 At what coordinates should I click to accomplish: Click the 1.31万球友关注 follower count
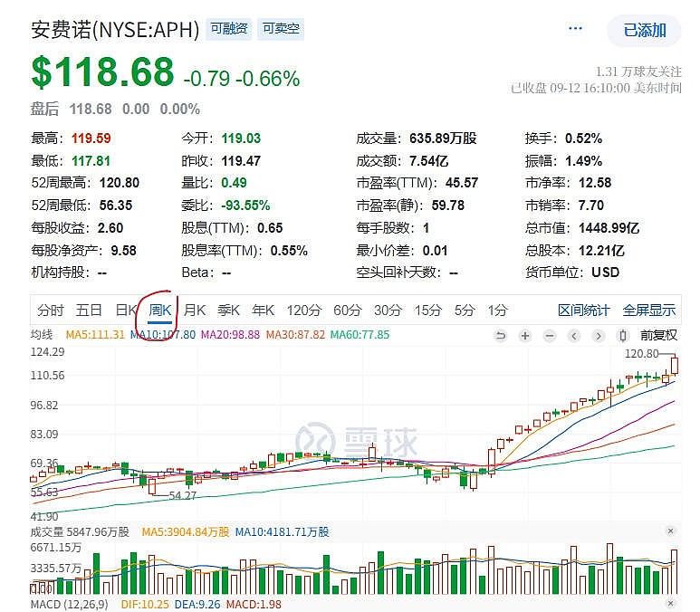coord(638,72)
